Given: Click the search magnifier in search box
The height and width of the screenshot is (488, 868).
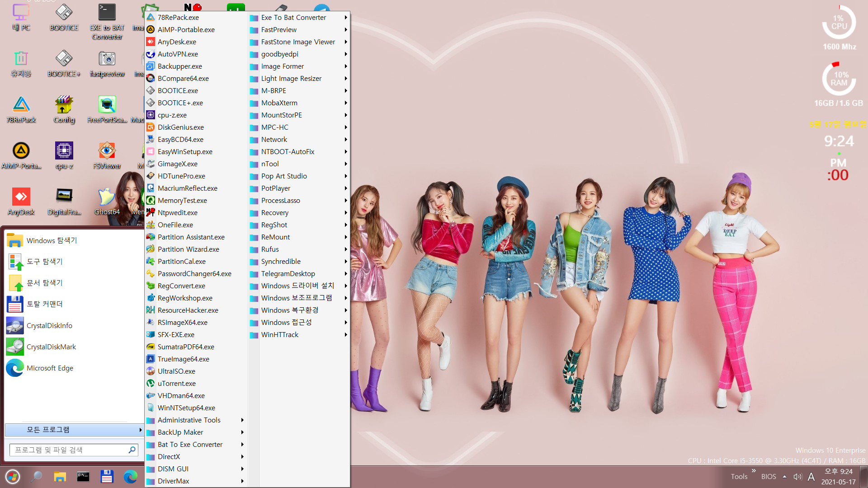Looking at the screenshot, I should [132, 450].
